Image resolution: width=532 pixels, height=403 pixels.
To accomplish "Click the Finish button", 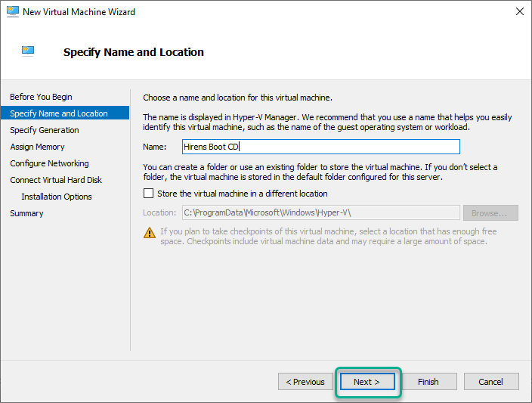I will 429,382.
